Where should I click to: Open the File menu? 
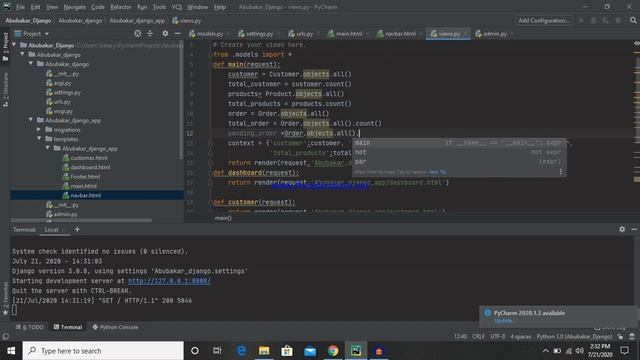coord(20,7)
